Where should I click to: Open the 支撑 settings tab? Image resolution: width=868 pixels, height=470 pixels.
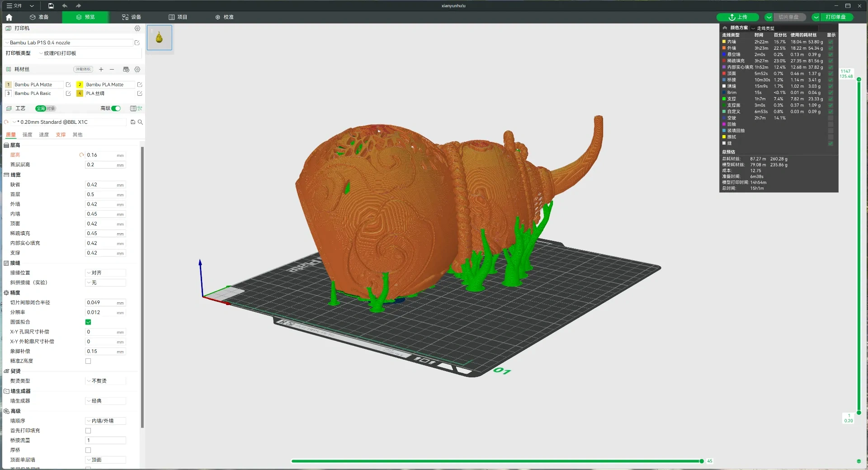click(61, 135)
